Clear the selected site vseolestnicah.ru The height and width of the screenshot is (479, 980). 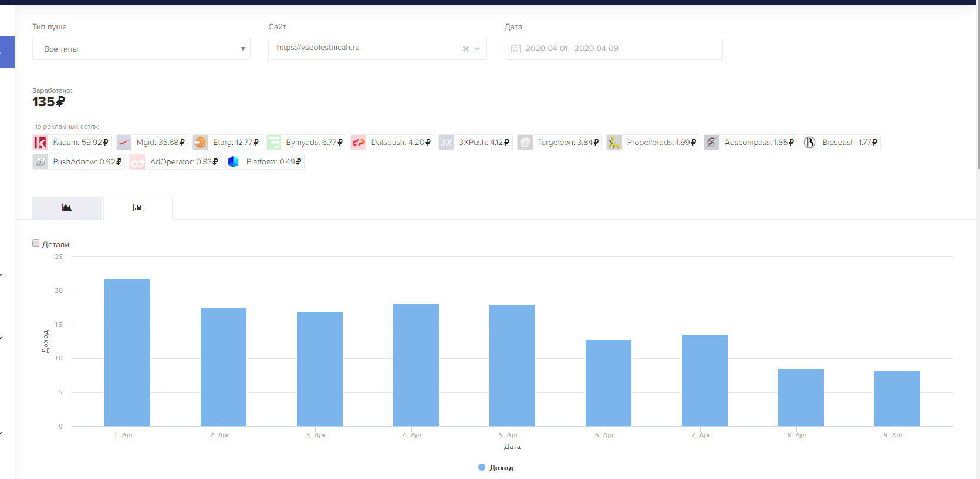click(x=466, y=49)
